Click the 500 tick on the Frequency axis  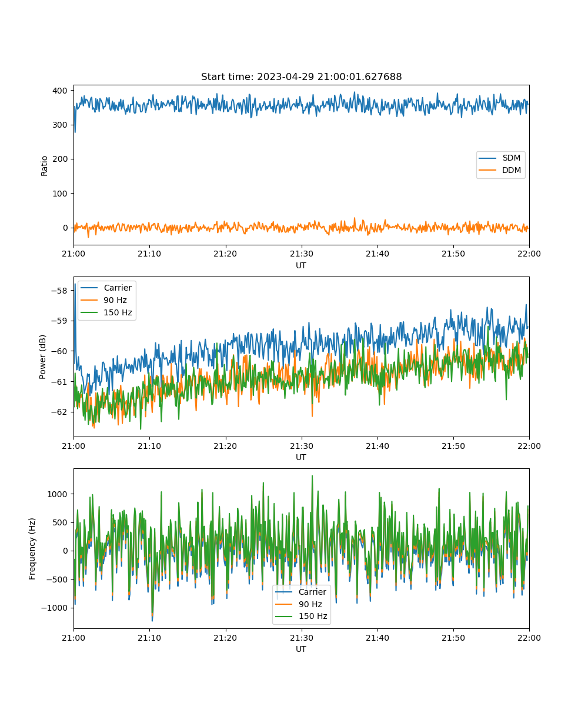point(61,522)
